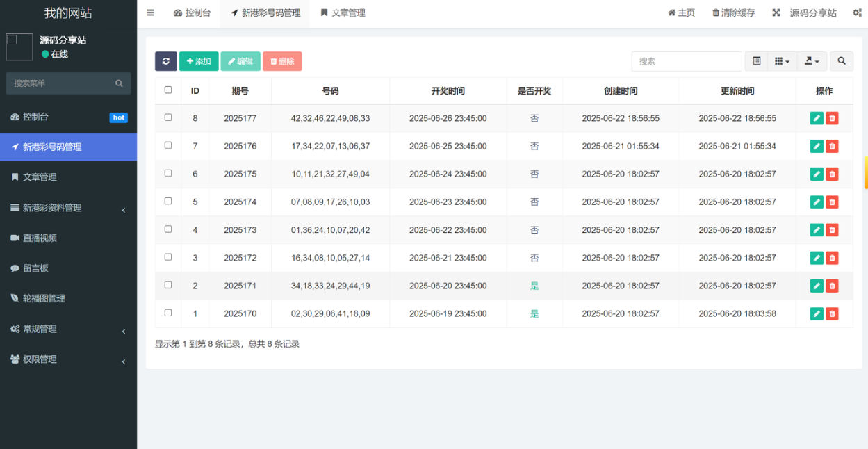Screen dimensions: 868x449
Task: Open the export dropdown button
Action: 811,61
